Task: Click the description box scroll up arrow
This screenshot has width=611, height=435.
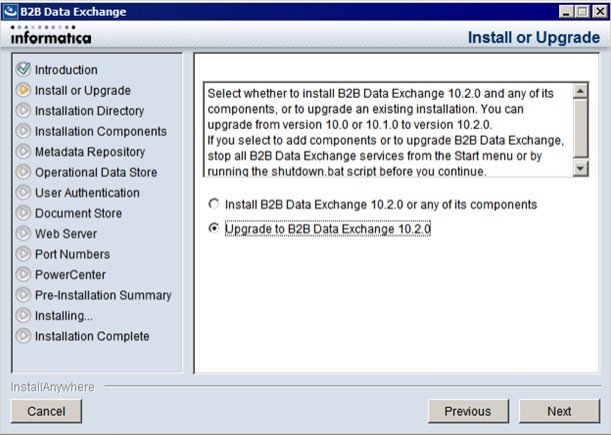Action: (580, 91)
